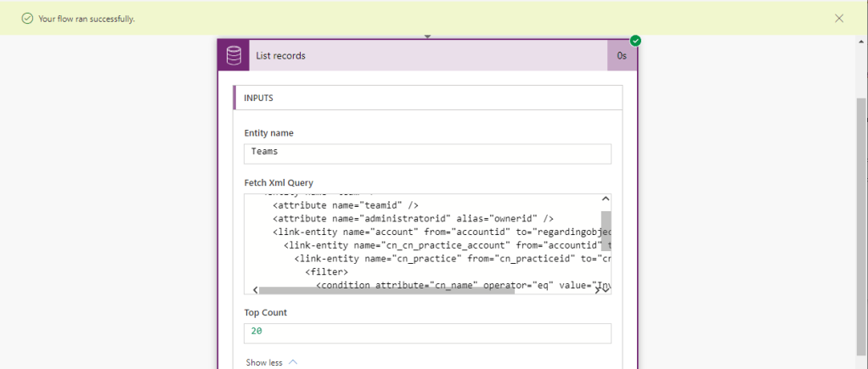868x369 pixels.
Task: Click the Fetch Xml Query label
Action: [x=279, y=182]
